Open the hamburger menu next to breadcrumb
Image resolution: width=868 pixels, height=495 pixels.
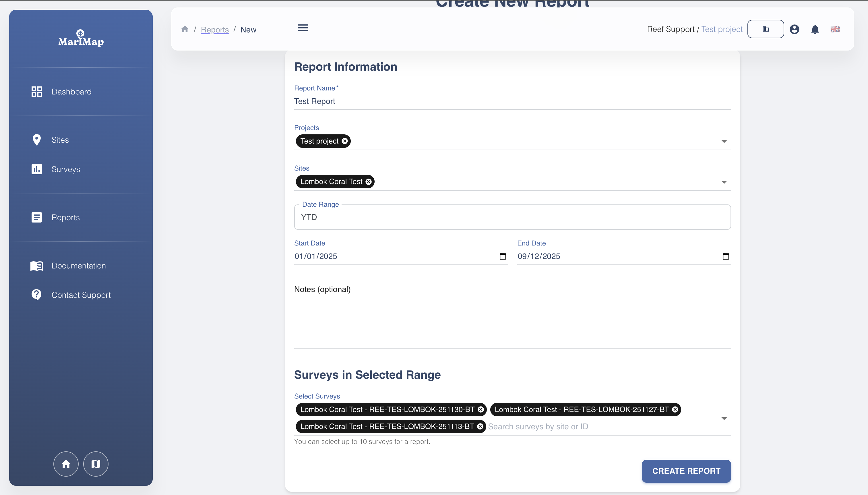303,28
